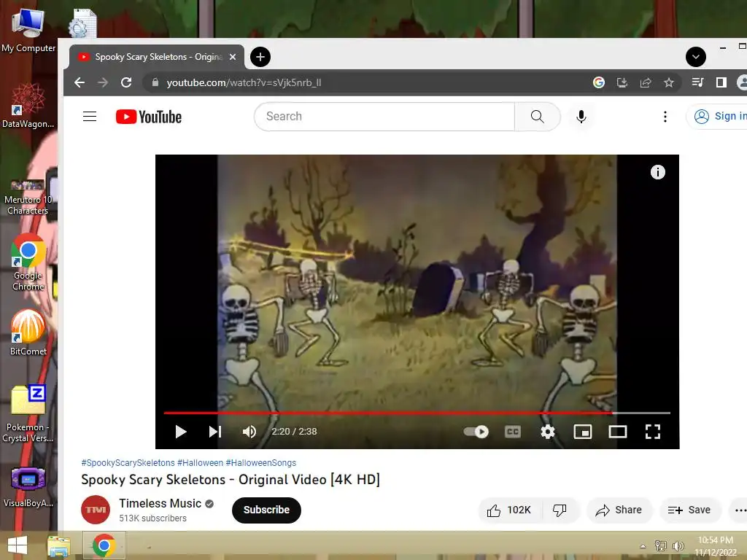The height and width of the screenshot is (560, 747).
Task: Open the Windows Start button
Action: [18, 545]
